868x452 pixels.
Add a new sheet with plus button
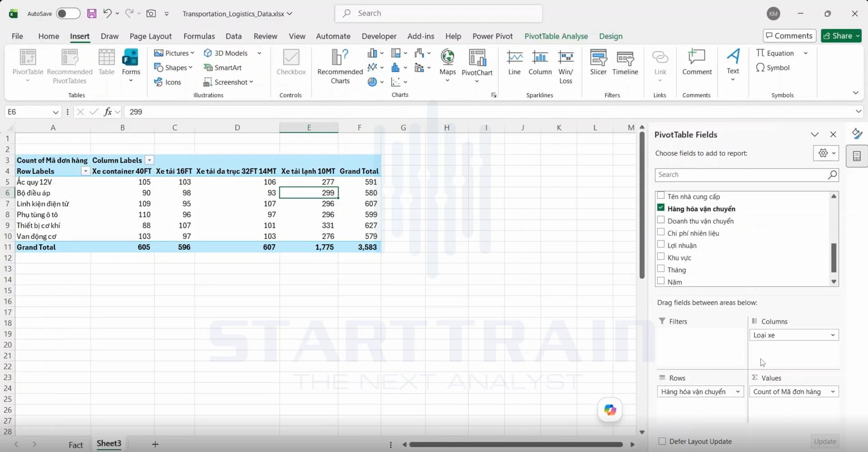point(155,444)
